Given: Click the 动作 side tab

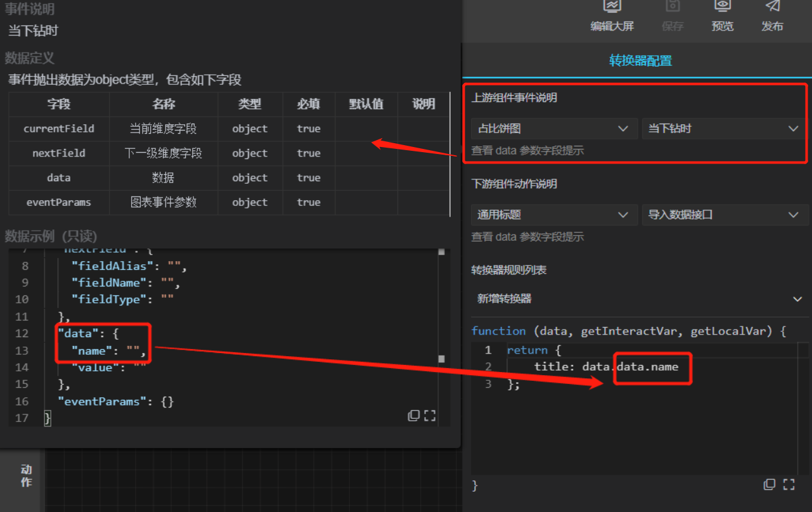Looking at the screenshot, I should 26,476.
